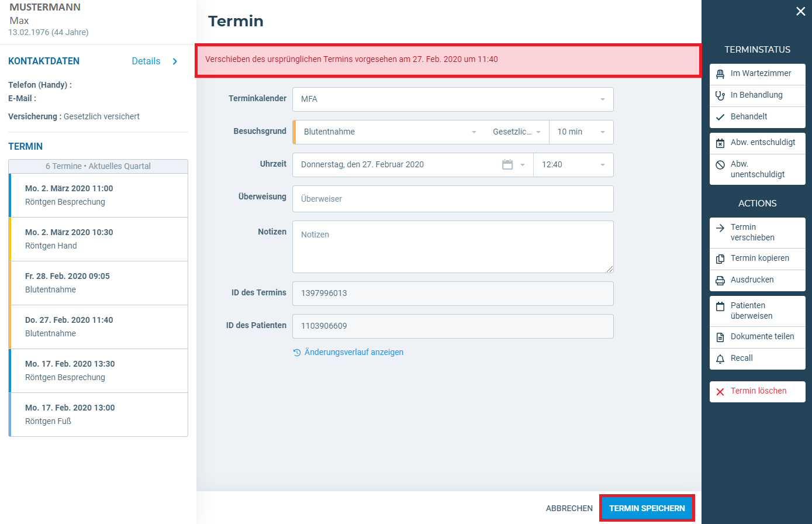This screenshot has height=524, width=812.
Task: Copy appointment via Termin kopieren
Action: coord(757,259)
